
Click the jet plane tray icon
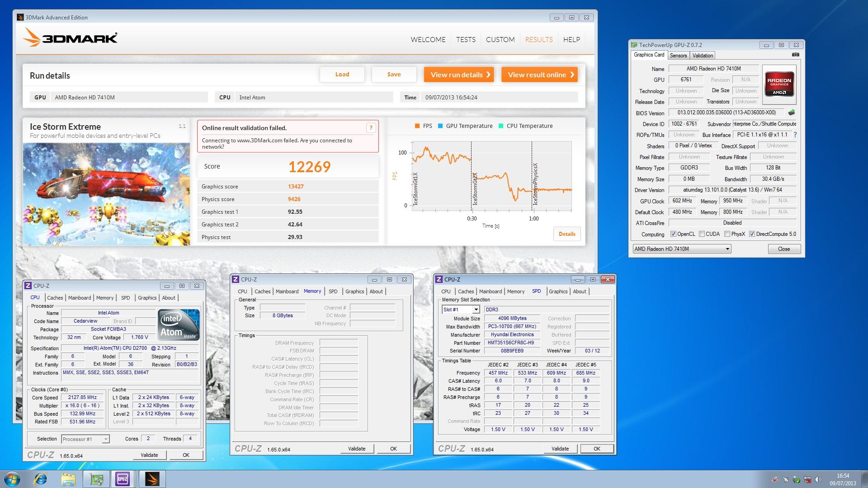pos(786,479)
